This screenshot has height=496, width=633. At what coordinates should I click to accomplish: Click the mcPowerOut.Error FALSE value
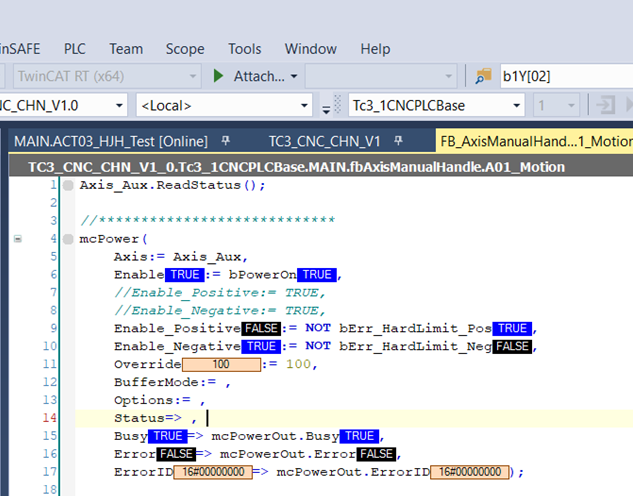[376, 454]
